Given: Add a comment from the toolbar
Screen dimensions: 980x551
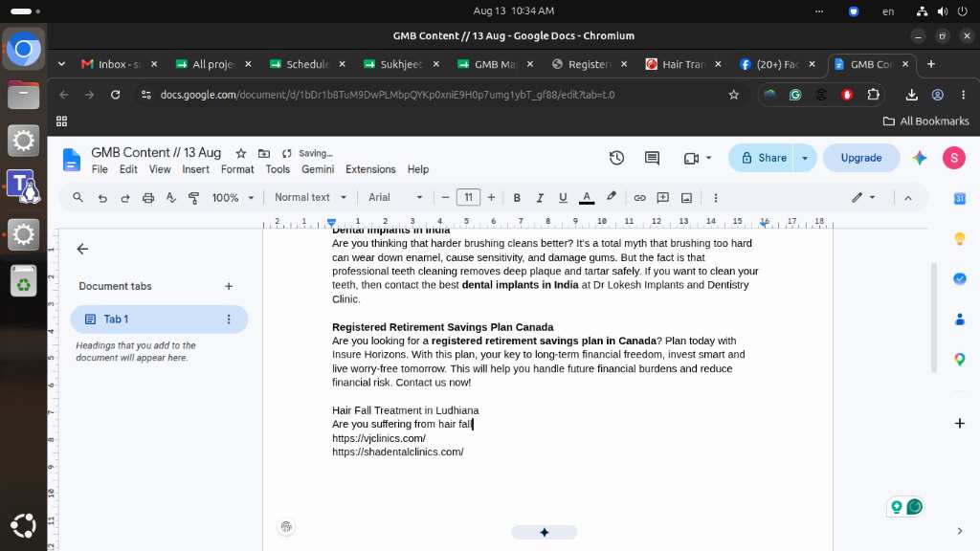Looking at the screenshot, I should (x=662, y=198).
